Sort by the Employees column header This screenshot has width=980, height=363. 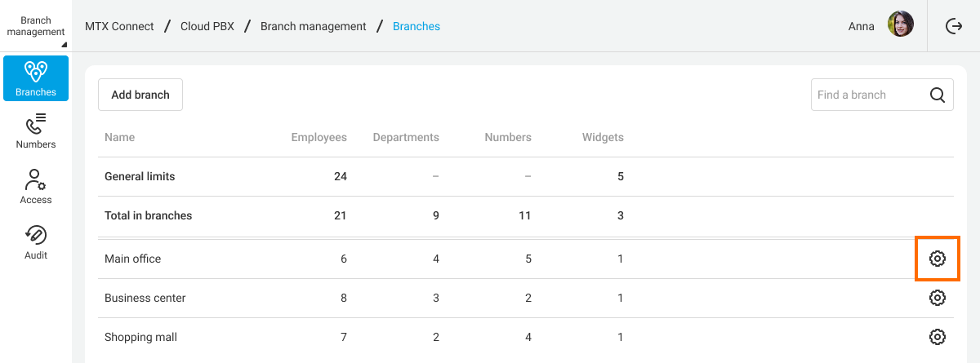[318, 137]
